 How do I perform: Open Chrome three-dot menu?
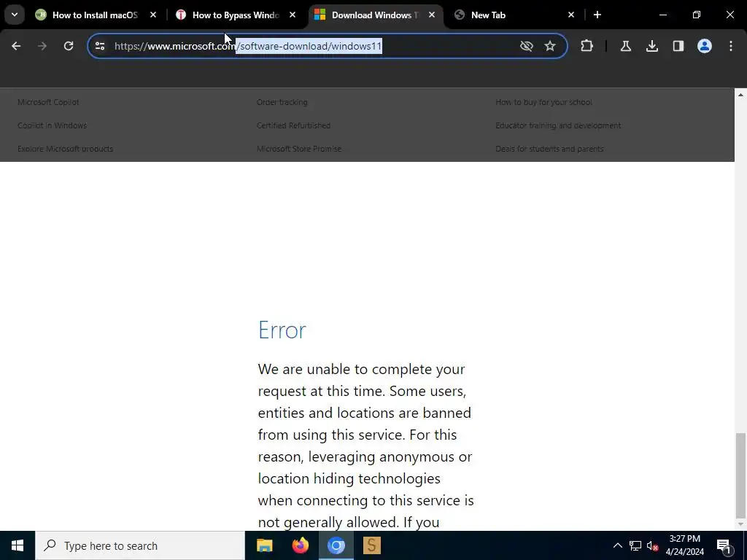click(x=731, y=46)
